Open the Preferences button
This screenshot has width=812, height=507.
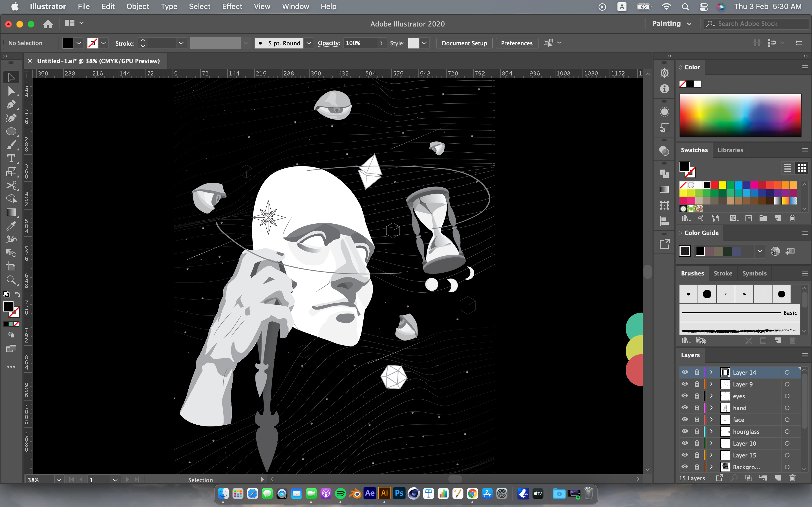[517, 43]
